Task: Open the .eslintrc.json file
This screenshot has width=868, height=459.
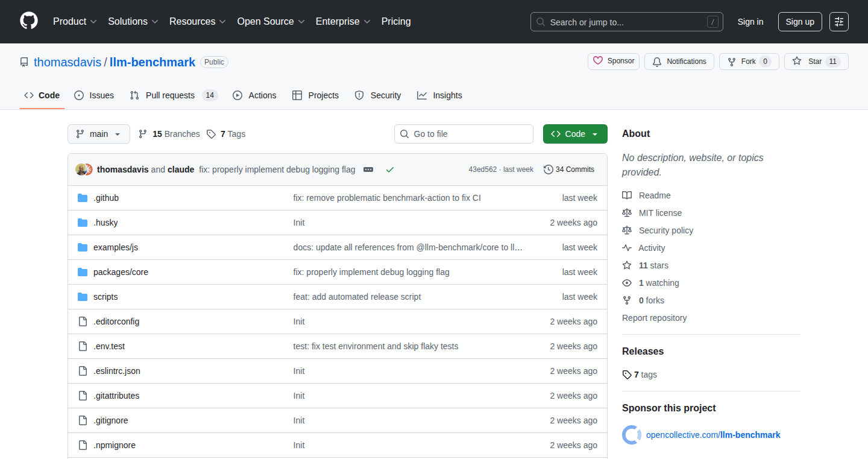Action: [x=117, y=371]
